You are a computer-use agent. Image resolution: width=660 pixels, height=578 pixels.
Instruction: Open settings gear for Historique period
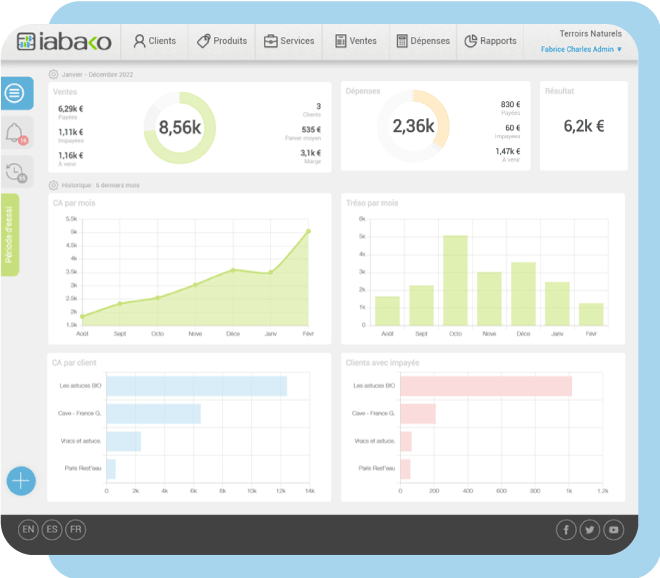pos(54,185)
